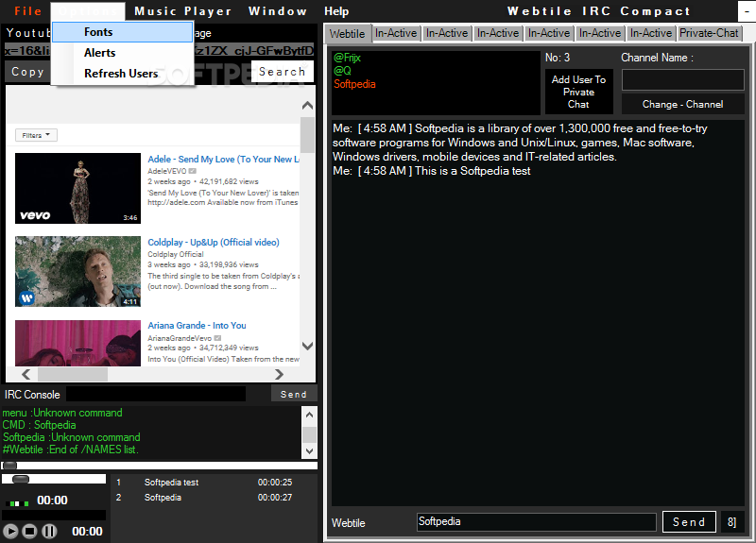The height and width of the screenshot is (543, 756).
Task: Choose Fonts from Options menu
Action: coord(123,32)
